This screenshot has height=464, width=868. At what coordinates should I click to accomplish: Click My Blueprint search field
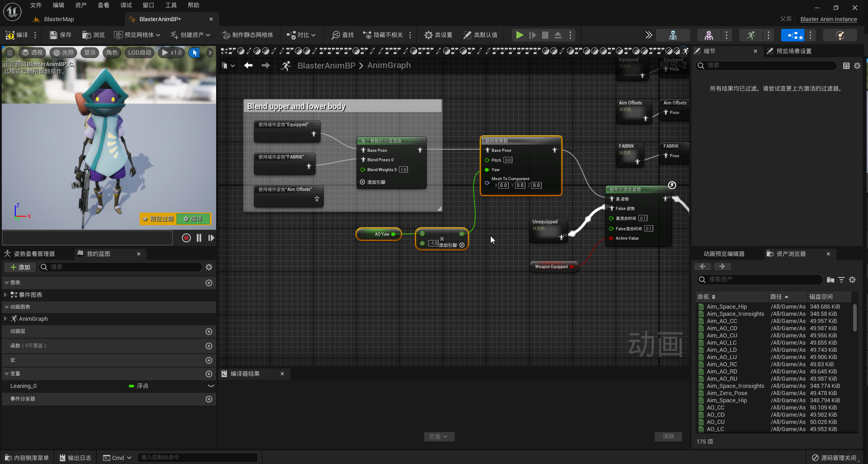click(x=120, y=267)
